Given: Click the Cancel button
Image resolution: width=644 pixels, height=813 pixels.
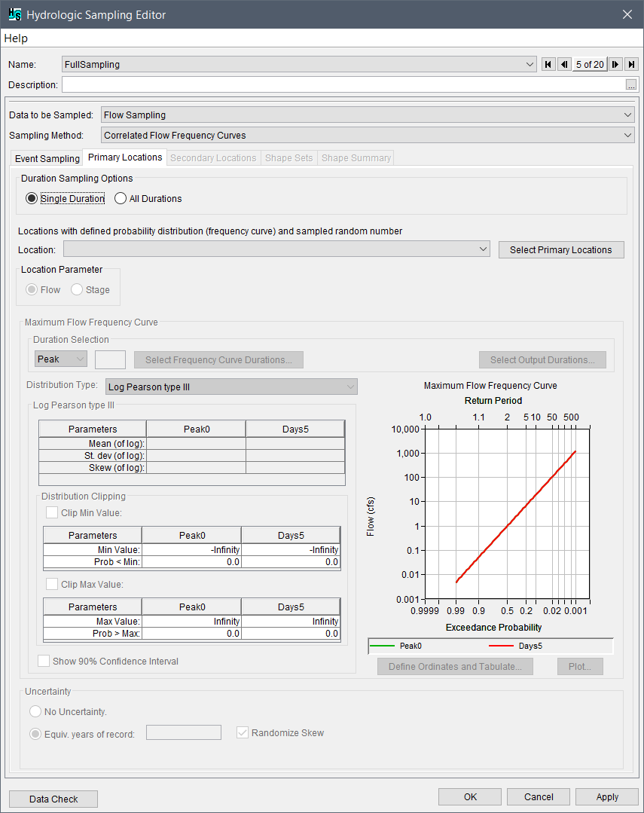Looking at the screenshot, I should pyautogui.click(x=539, y=797).
